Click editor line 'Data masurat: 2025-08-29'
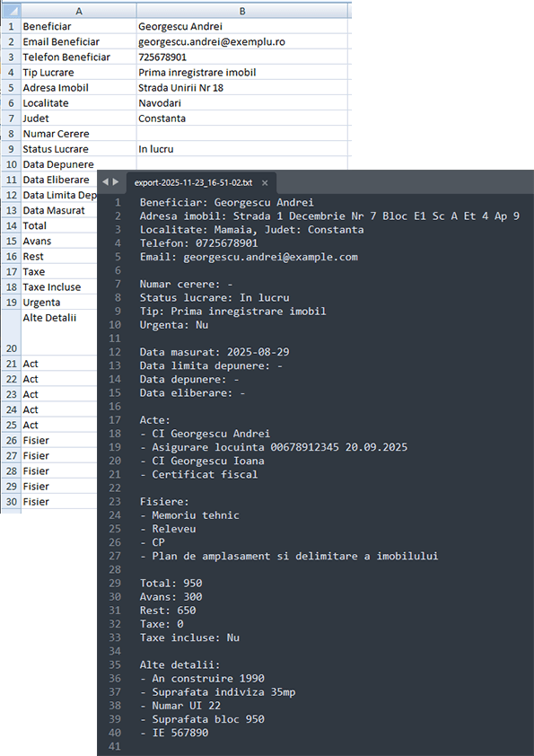The height and width of the screenshot is (756, 534). (214, 351)
